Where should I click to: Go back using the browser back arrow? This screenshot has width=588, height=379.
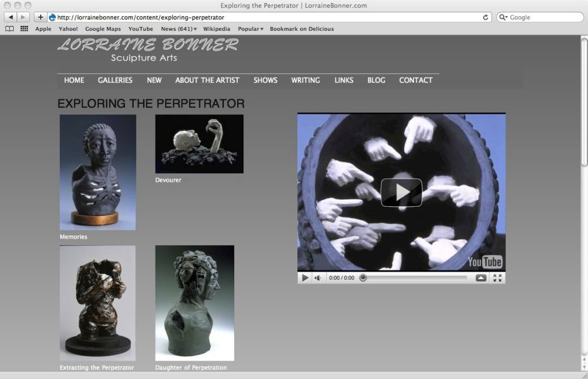pos(11,17)
